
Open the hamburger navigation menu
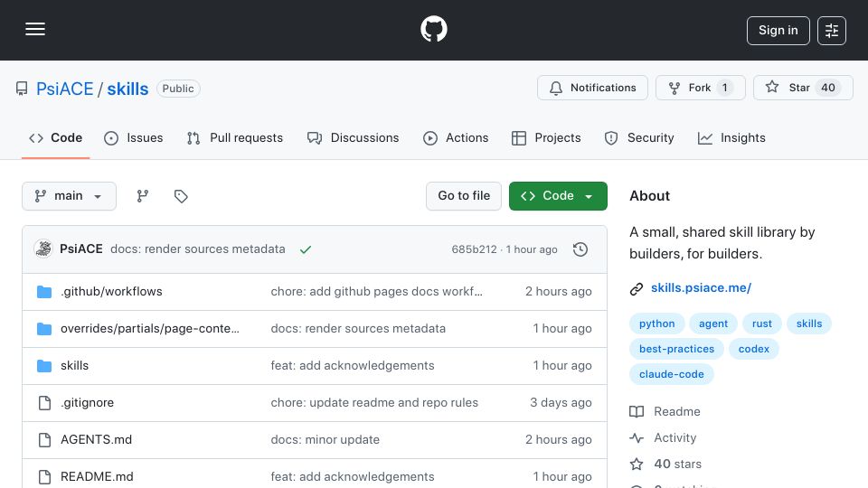click(x=35, y=29)
